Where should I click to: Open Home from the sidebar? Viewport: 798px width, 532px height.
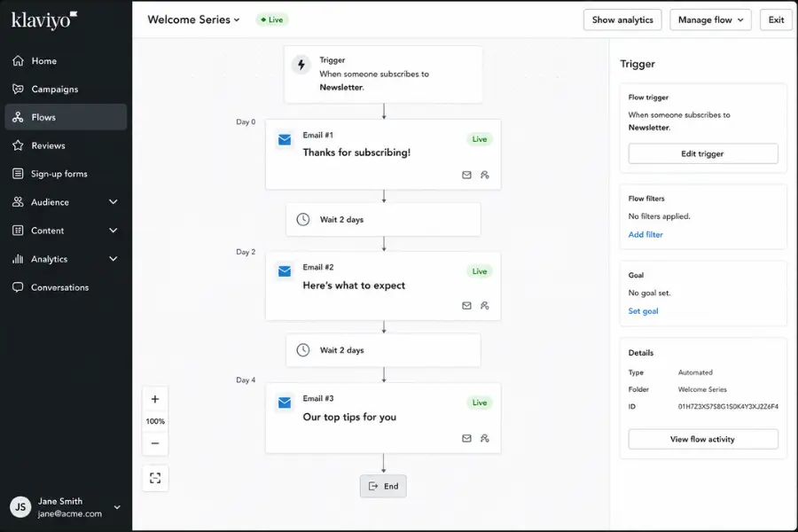[x=66, y=61]
